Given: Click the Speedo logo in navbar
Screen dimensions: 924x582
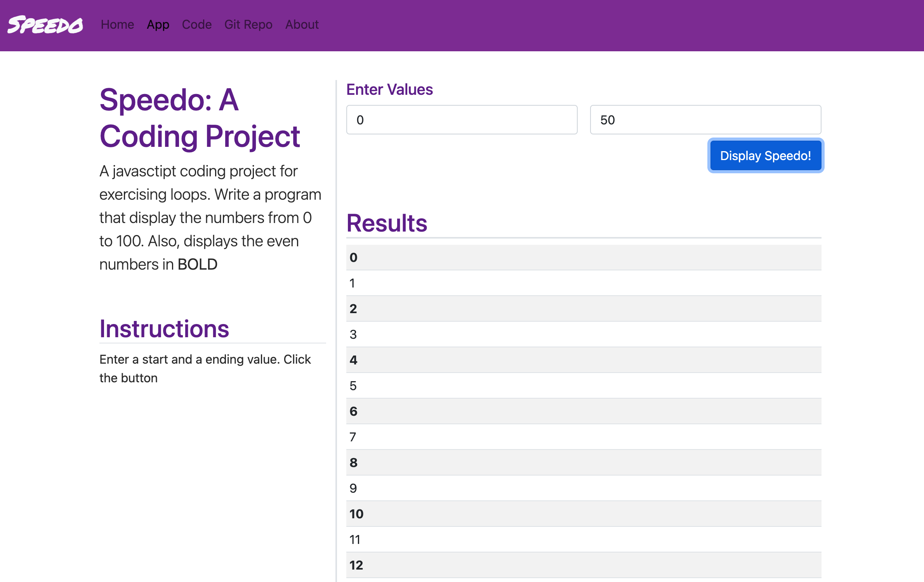Looking at the screenshot, I should (45, 25).
